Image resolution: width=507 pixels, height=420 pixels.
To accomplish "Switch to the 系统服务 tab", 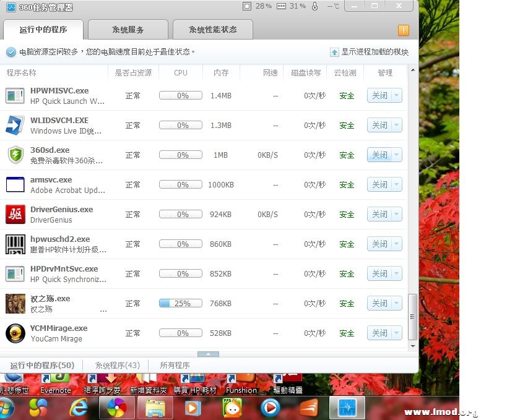I will point(128,30).
